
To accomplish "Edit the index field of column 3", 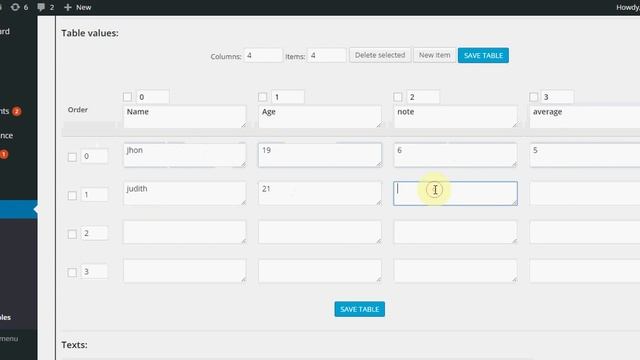I will coord(557,97).
